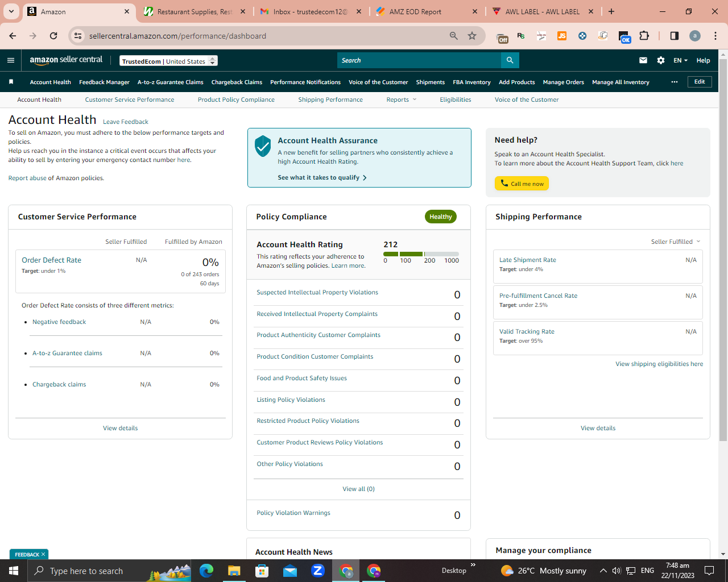
Task: Click the magnifier search button in Seller Central
Action: (510, 60)
